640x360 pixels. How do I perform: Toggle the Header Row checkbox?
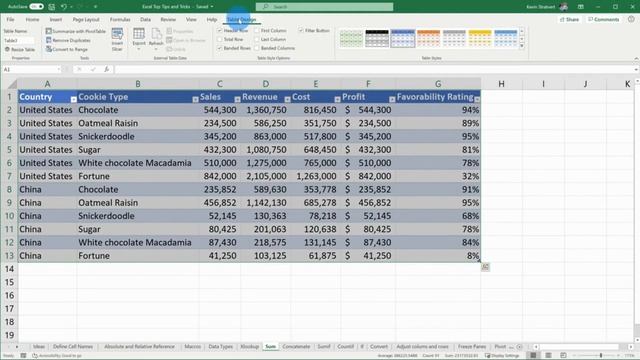point(220,31)
